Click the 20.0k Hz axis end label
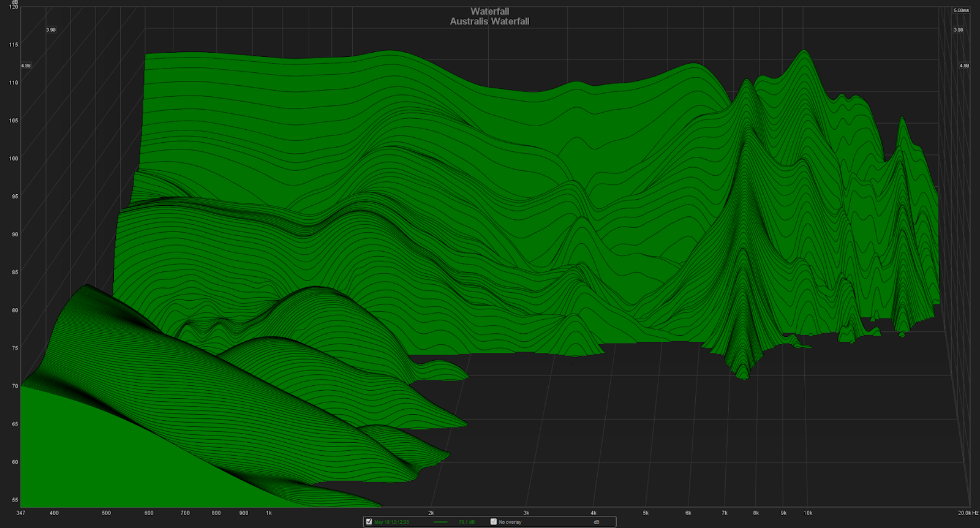The height and width of the screenshot is (528, 980). pos(968,513)
